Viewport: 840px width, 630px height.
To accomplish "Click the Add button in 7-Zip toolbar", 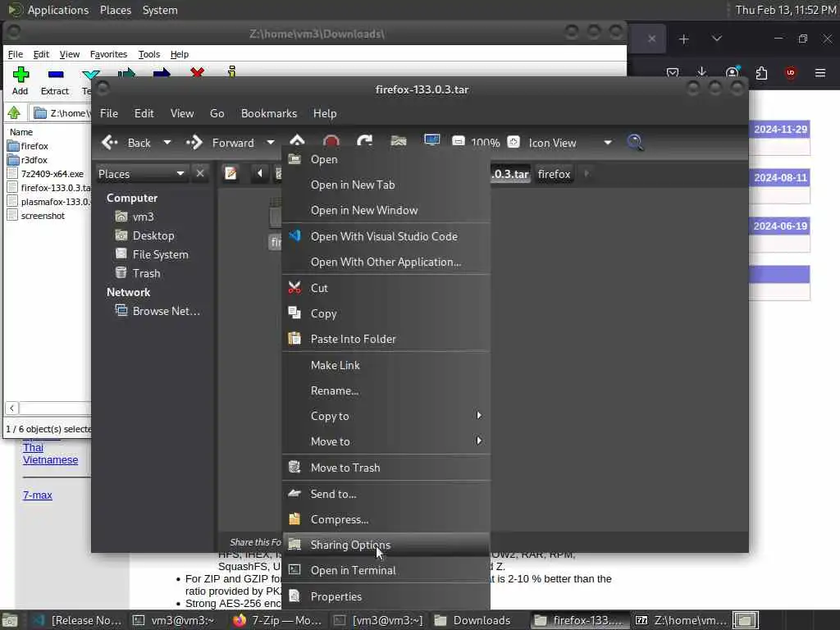I will pyautogui.click(x=21, y=80).
